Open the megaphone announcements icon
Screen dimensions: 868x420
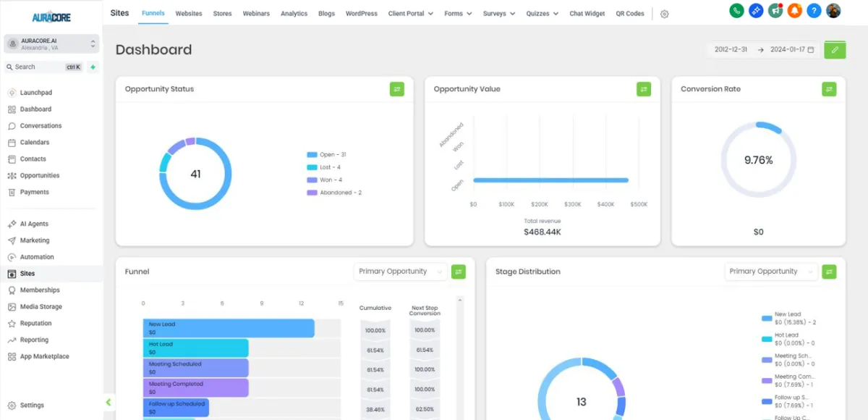click(x=775, y=11)
